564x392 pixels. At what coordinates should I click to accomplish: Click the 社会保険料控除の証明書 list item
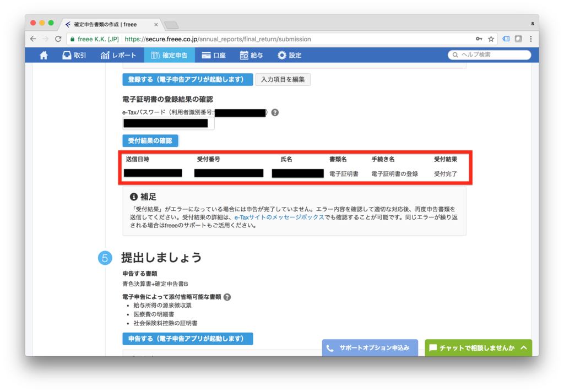[x=165, y=323]
